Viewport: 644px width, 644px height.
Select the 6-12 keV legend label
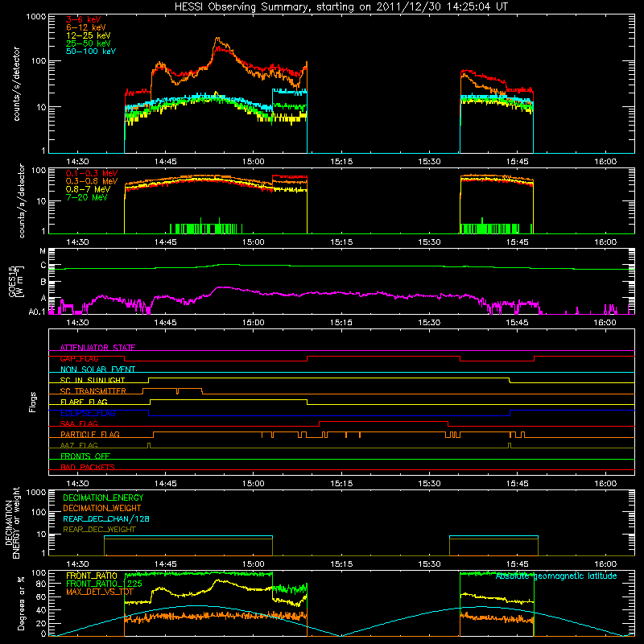[x=86, y=27]
